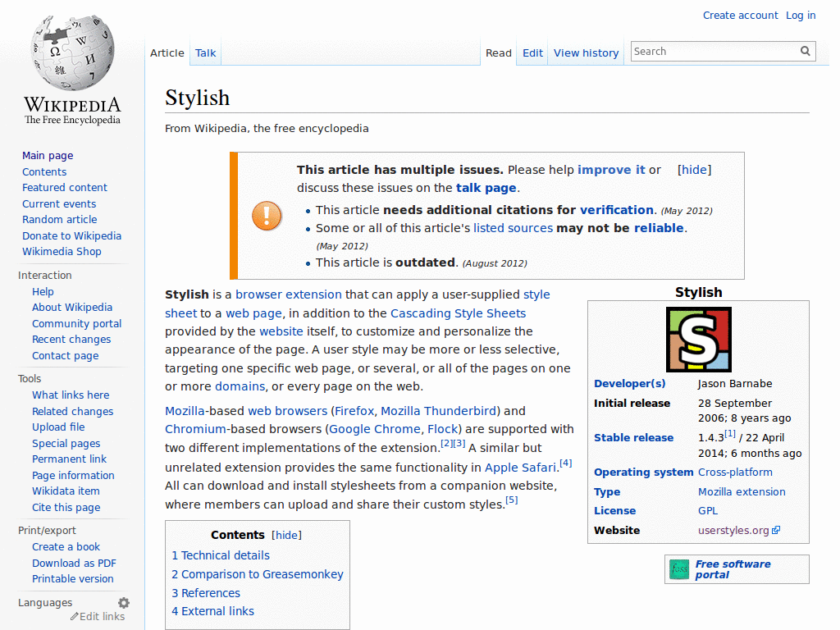
Task: Select the Read tab
Action: tap(499, 53)
